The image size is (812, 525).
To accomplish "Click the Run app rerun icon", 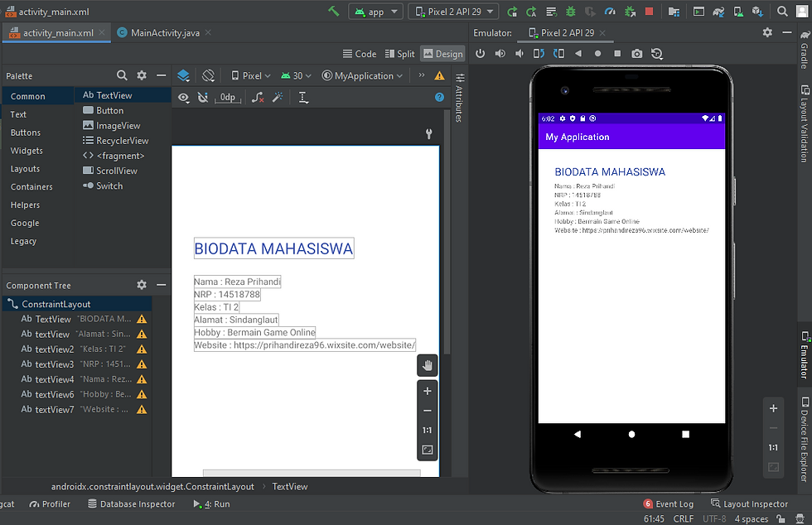I will tap(512, 12).
